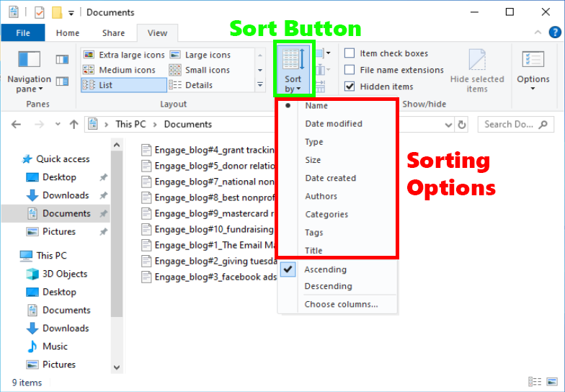This screenshot has height=392, width=565.
Task: Select Large icons layout
Action: pyautogui.click(x=200, y=55)
